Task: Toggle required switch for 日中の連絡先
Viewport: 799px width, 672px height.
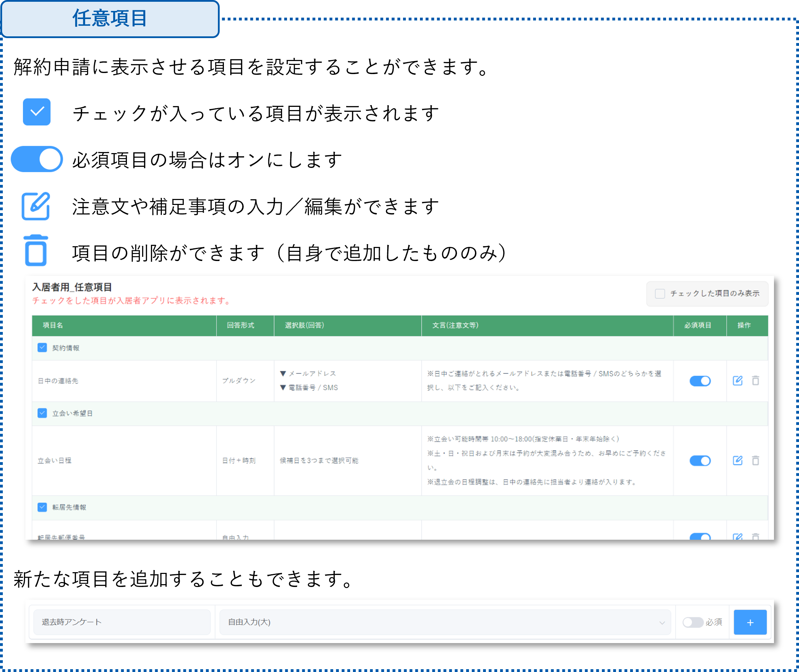Action: point(700,381)
